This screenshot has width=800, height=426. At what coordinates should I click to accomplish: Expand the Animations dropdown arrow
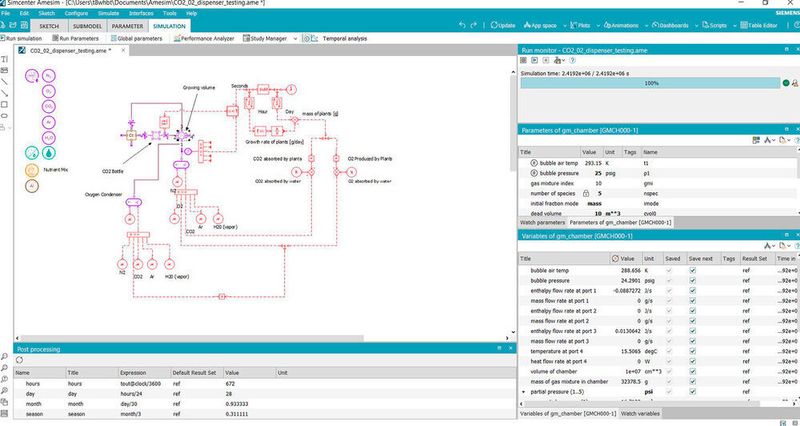(x=646, y=25)
